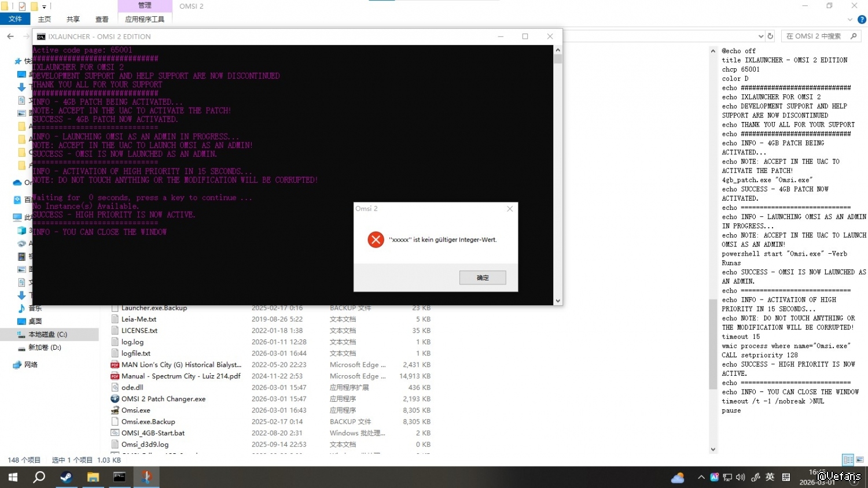This screenshot has height=488, width=868.
Task: Click the weather cloud icon in the taskbar
Action: pos(678,478)
